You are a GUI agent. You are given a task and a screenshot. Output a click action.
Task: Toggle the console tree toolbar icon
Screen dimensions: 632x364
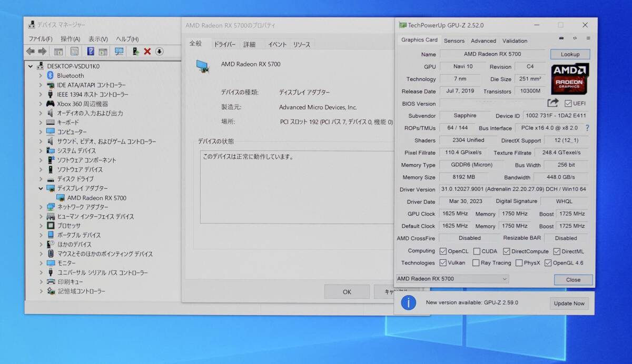pyautogui.click(x=58, y=51)
